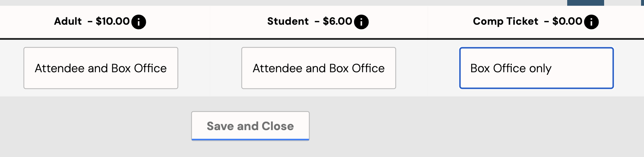
Task: Select the Comp Ticket column header
Action: [x=536, y=22]
